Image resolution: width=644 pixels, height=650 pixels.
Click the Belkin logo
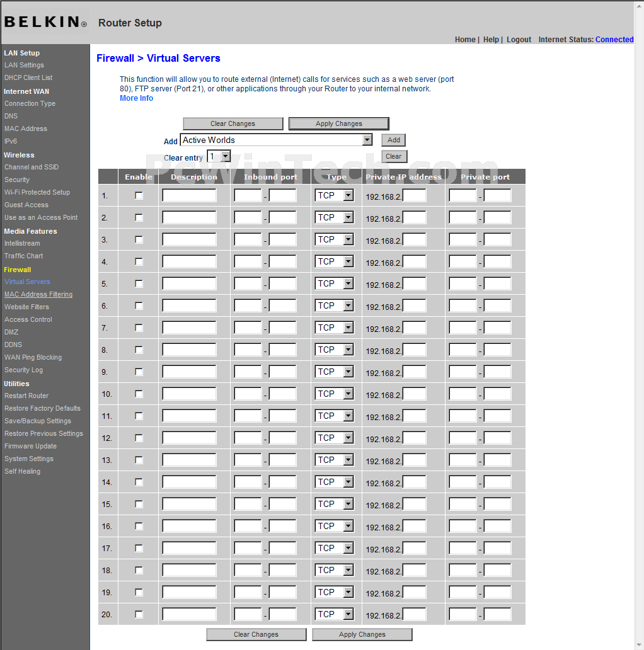click(x=45, y=21)
